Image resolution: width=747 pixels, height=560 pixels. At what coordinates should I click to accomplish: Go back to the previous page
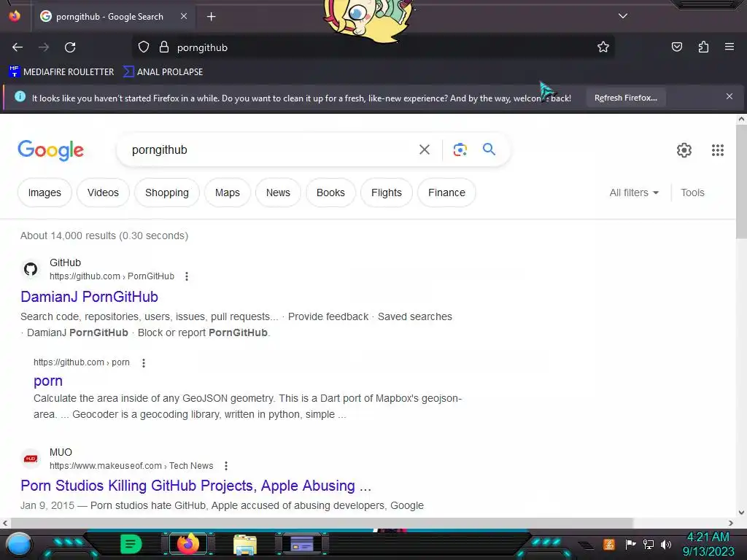click(x=18, y=47)
